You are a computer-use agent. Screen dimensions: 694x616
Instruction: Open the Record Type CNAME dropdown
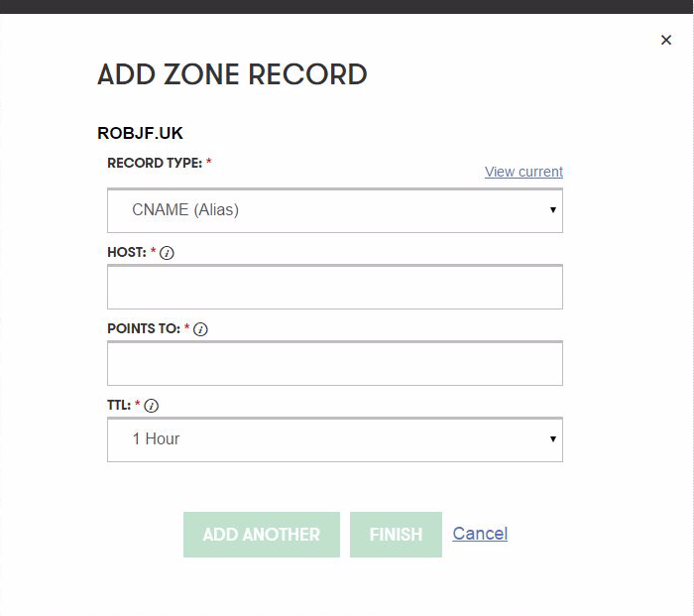click(x=334, y=210)
